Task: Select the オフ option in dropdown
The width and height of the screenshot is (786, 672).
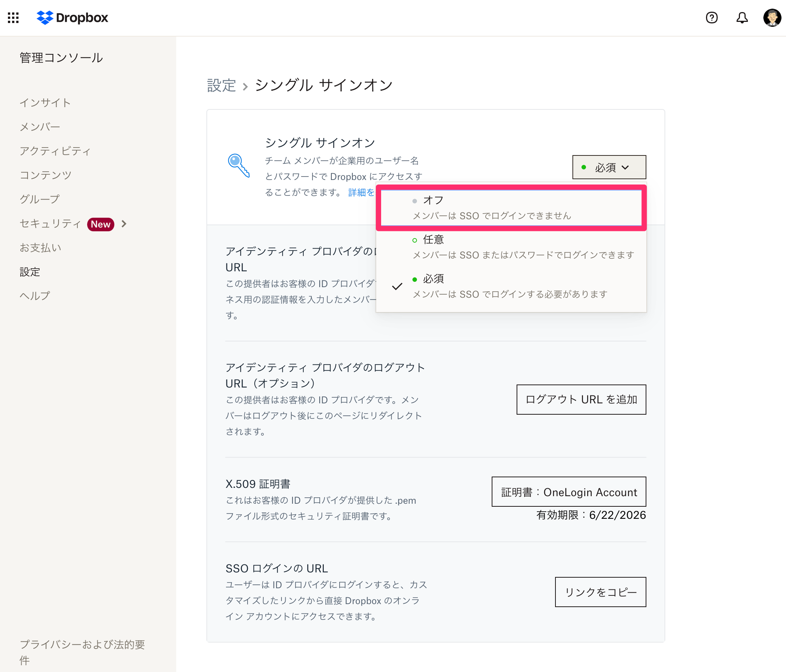Action: [511, 208]
